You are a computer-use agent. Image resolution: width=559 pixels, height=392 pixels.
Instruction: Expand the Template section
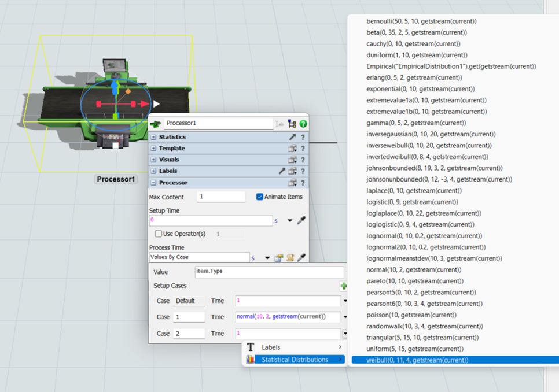(x=153, y=149)
